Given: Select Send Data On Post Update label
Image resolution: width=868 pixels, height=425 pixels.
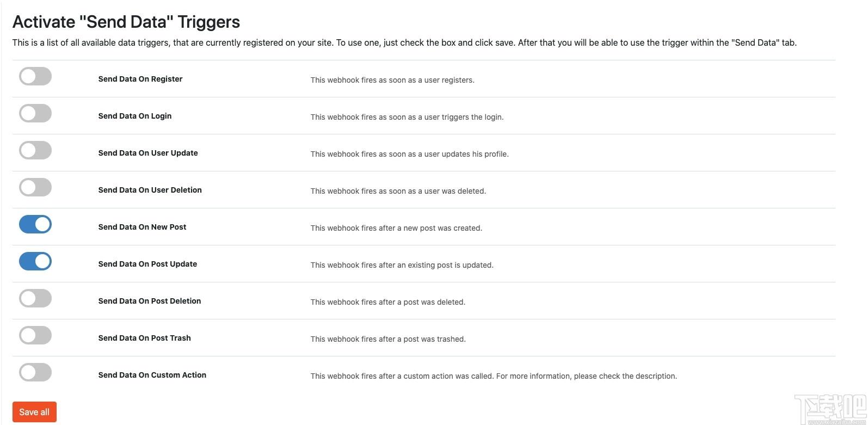Looking at the screenshot, I should [147, 264].
